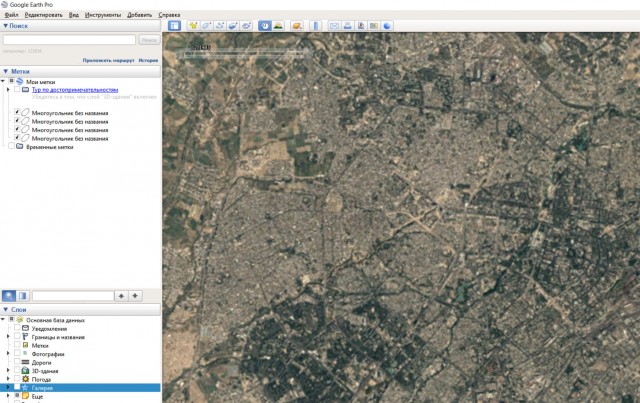The image size is (640, 403).
Task: Toggle the sidebar panel toolbar icon
Action: 174,26
